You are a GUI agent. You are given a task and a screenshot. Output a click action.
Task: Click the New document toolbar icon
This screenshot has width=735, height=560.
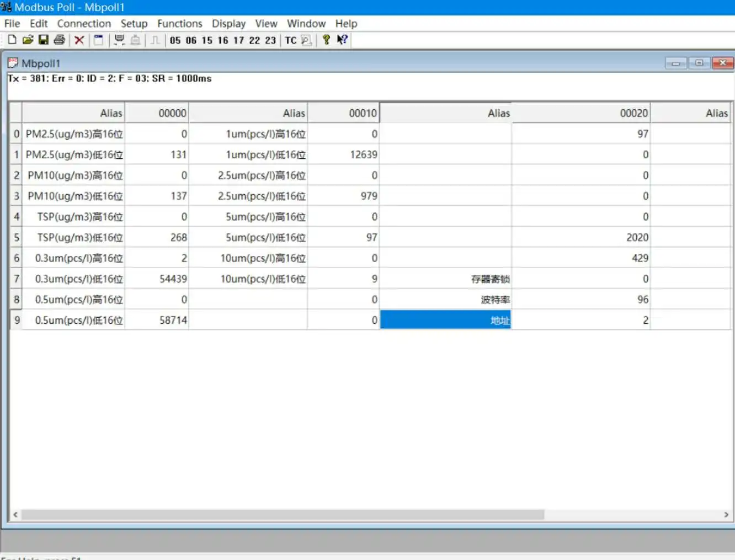12,40
